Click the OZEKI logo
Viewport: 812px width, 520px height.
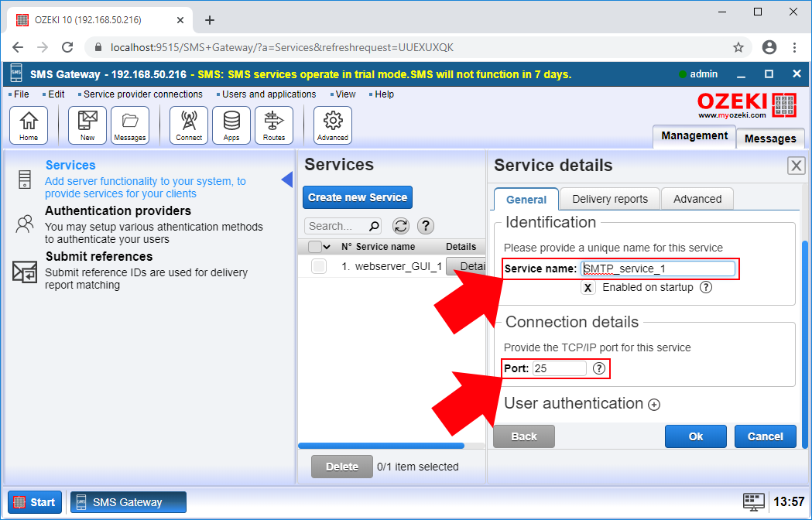click(747, 105)
